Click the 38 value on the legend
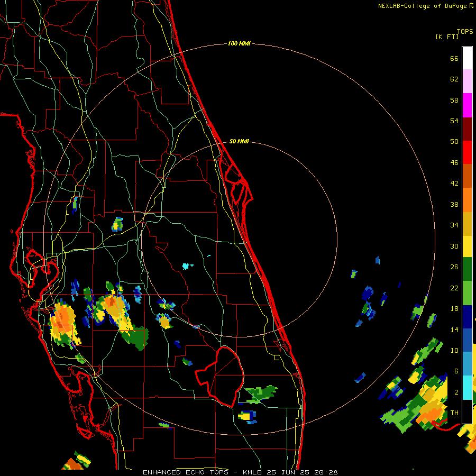 click(454, 204)
